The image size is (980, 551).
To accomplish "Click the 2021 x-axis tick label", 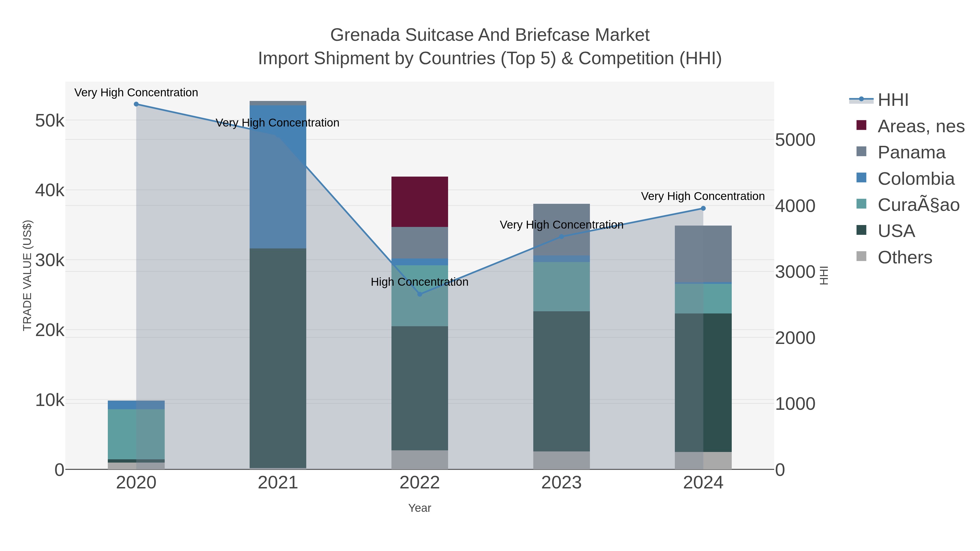I will (278, 483).
